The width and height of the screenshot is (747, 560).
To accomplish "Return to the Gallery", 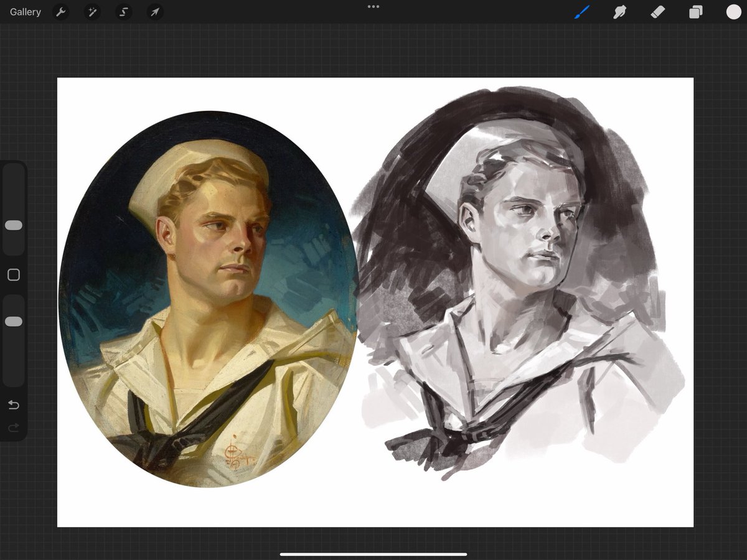I will 26,12.
